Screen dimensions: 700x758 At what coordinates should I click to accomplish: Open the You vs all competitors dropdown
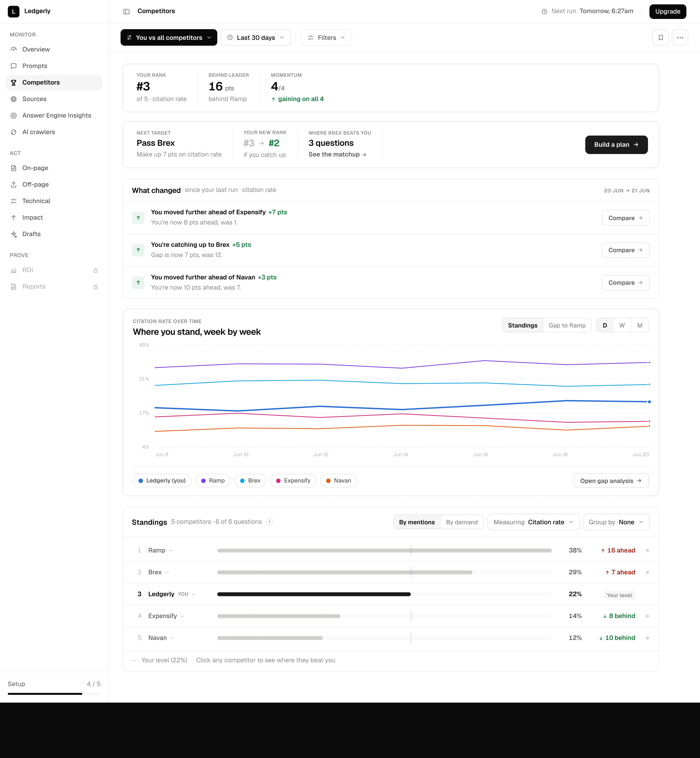pyautogui.click(x=169, y=38)
